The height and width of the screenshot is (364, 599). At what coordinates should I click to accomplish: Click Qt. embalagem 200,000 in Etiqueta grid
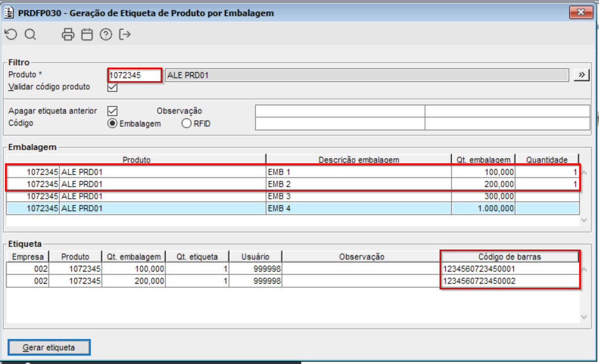(133, 281)
